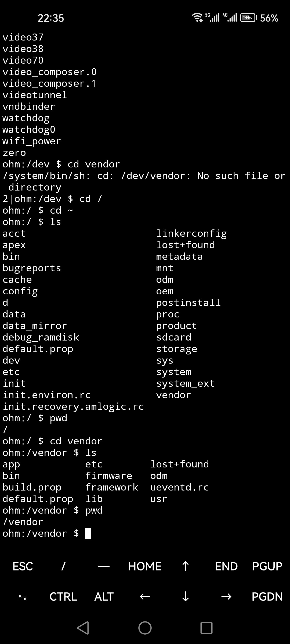Open recent apps with square button
Viewport: 290px width, 644px height.
click(206, 628)
